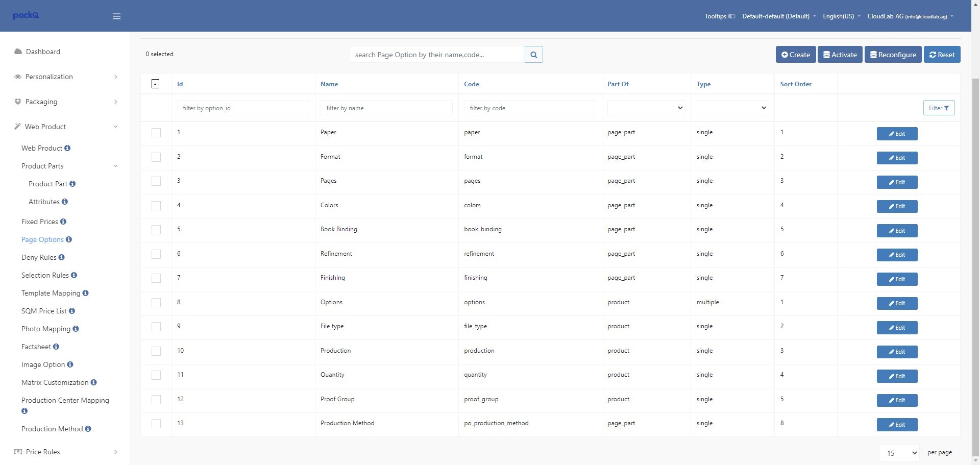Click the info icon beside Web Product

pos(67,148)
